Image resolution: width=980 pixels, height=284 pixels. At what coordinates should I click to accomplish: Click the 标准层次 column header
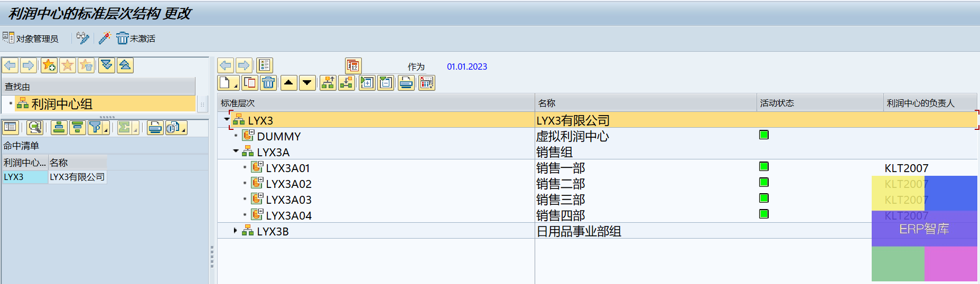376,103
